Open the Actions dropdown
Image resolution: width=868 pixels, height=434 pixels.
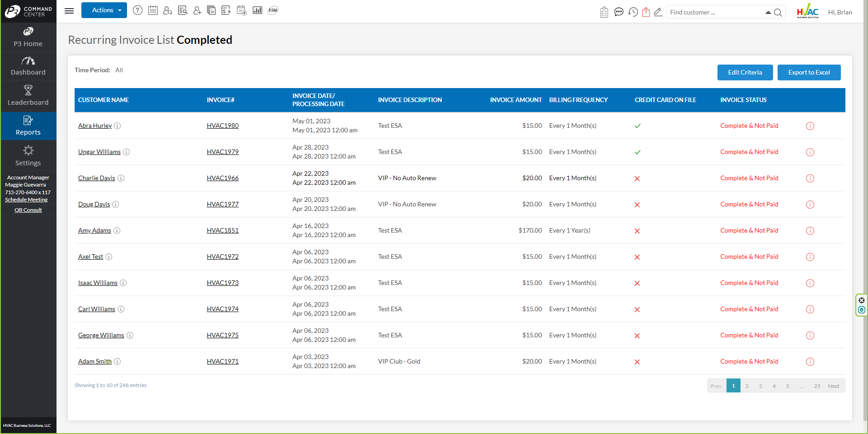pos(104,10)
